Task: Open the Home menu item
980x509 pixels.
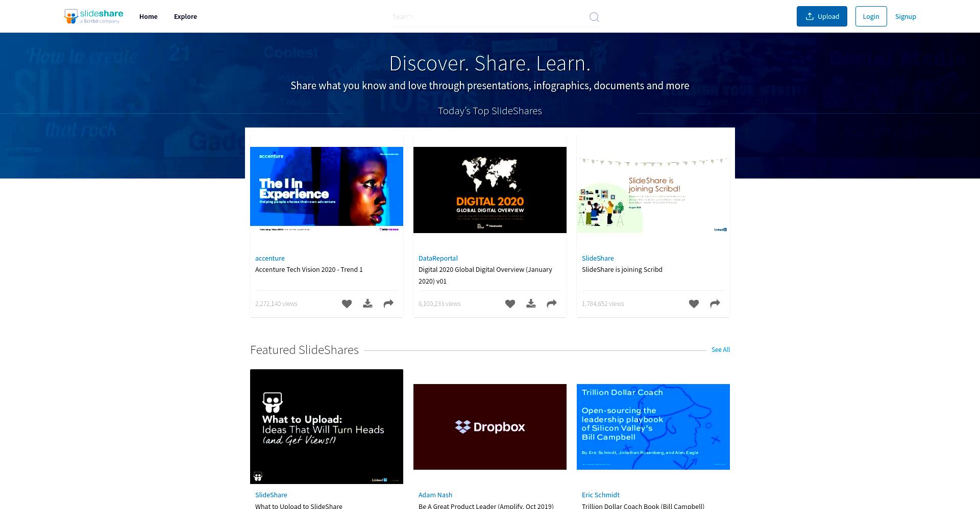Action: 149,16
